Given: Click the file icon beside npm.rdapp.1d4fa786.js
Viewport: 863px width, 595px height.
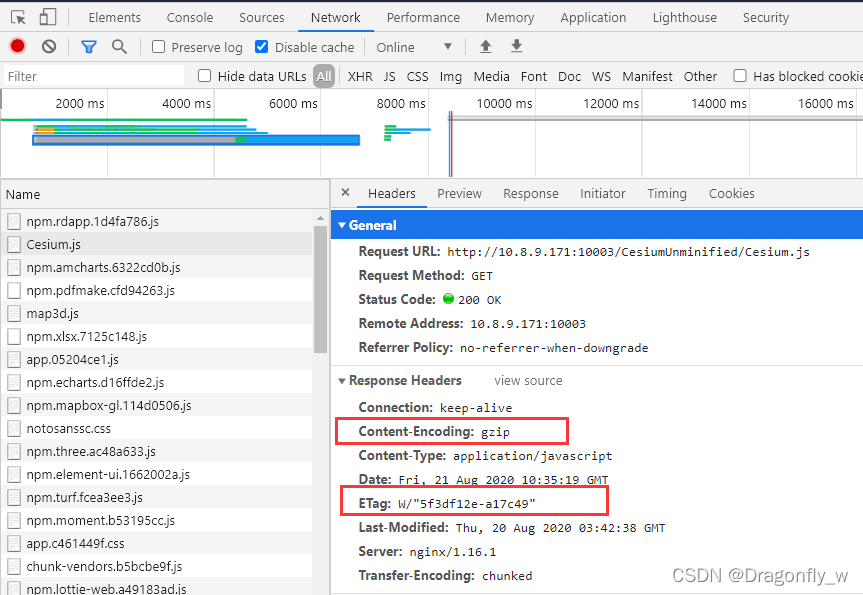Looking at the screenshot, I should [14, 222].
